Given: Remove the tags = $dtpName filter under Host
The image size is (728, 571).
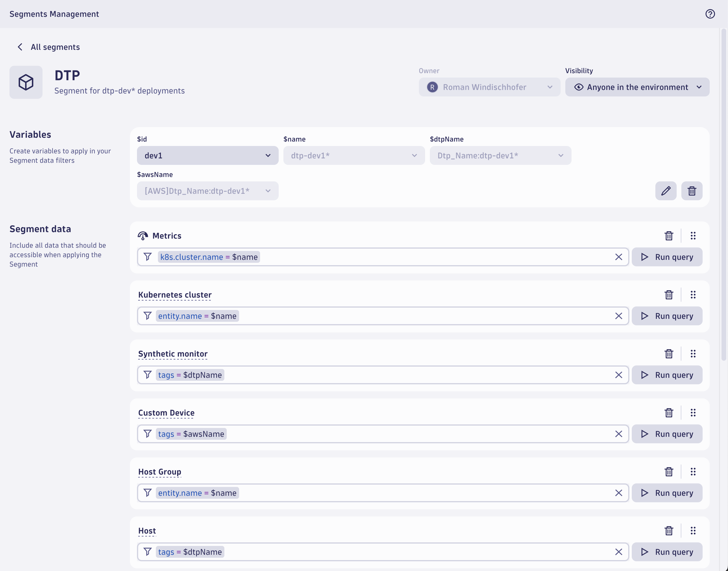Looking at the screenshot, I should tap(618, 552).
